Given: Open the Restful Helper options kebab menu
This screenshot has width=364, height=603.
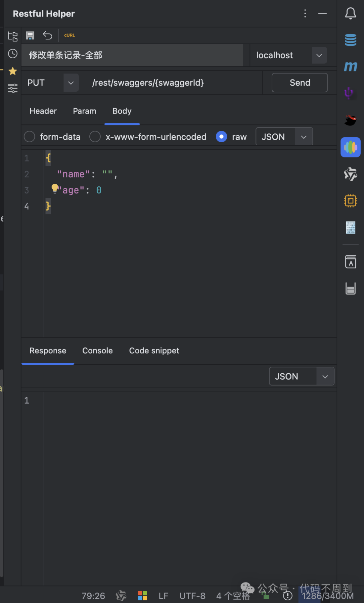Looking at the screenshot, I should click(305, 13).
